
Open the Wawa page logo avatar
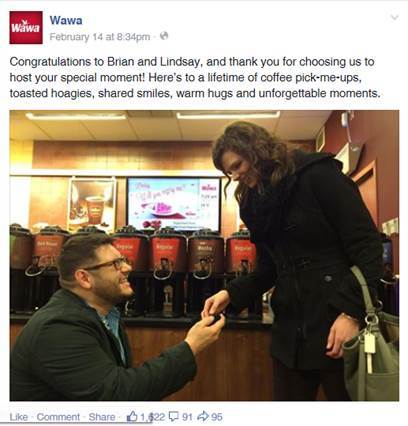26,27
